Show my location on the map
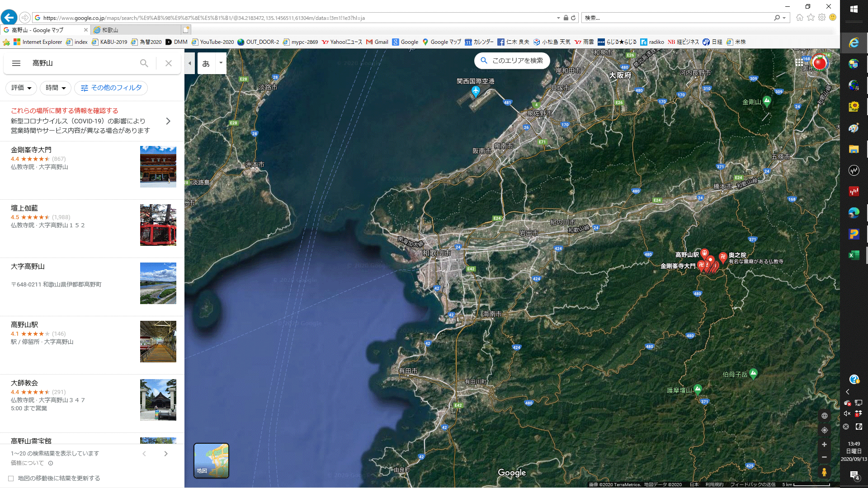868x488 pixels. pyautogui.click(x=825, y=430)
